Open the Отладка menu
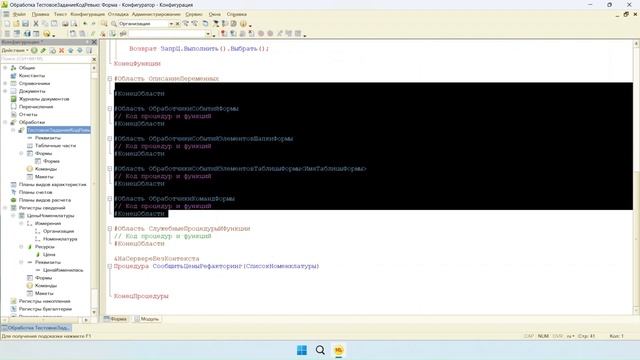Viewport: 640px width, 360px height. click(118, 14)
